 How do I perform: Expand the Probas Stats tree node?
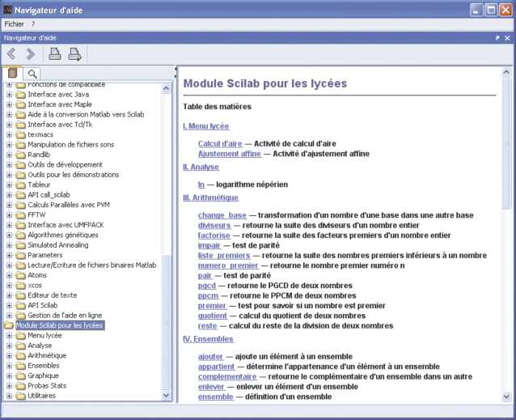coord(10,386)
